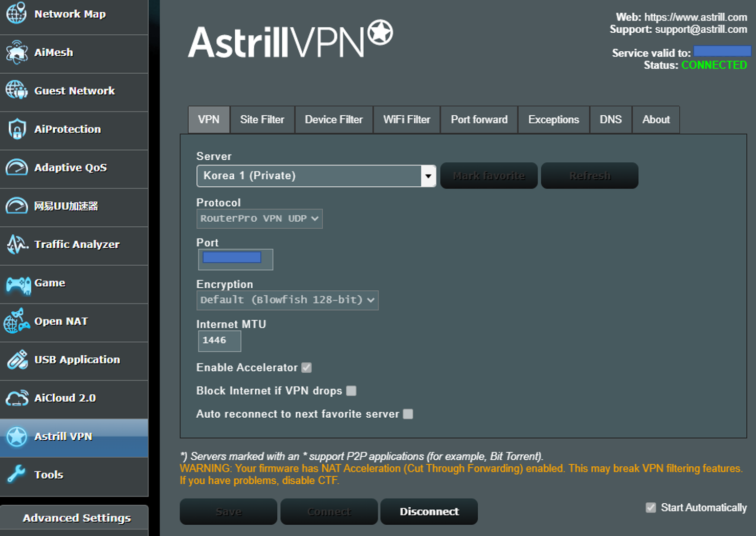Click the Traffic Analyzer waveform icon
The height and width of the screenshot is (536, 756).
(16, 244)
